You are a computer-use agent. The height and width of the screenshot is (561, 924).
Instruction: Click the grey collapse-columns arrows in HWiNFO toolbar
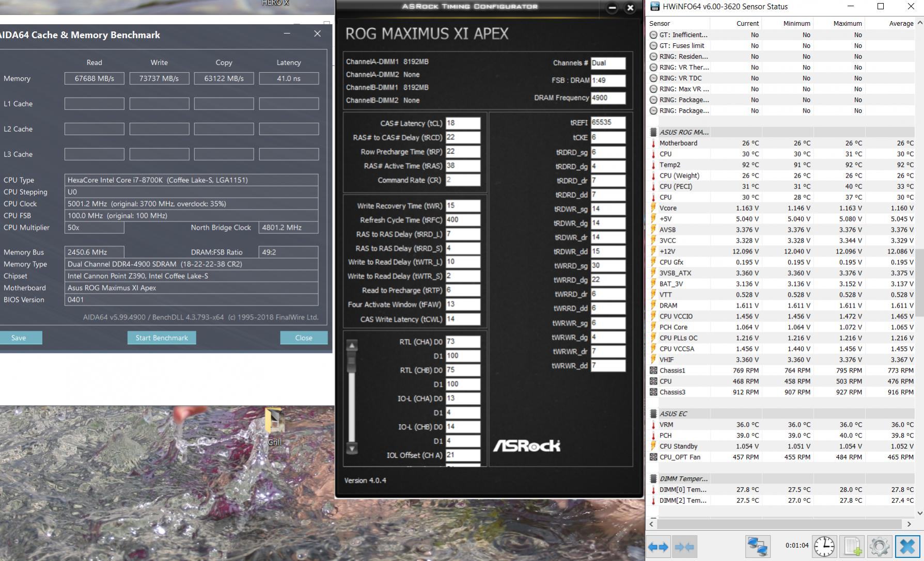[x=684, y=547]
